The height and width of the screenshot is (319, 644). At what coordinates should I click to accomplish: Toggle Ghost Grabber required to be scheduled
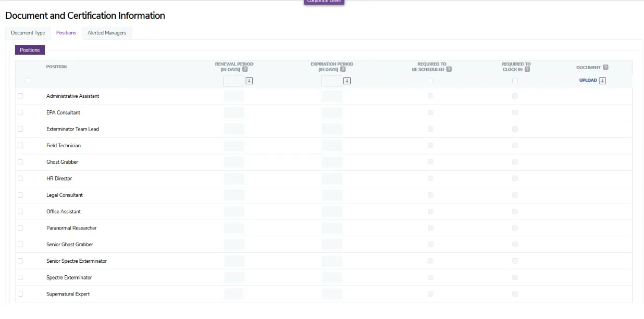(x=430, y=162)
